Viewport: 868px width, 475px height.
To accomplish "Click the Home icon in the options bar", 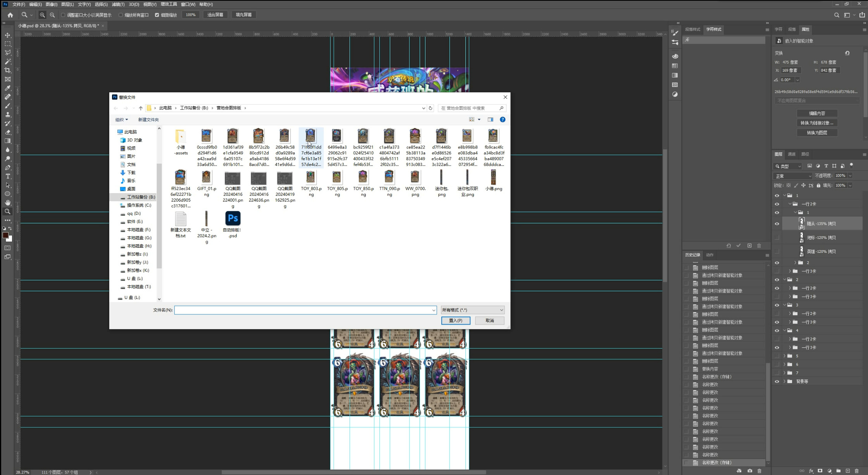I will click(10, 15).
